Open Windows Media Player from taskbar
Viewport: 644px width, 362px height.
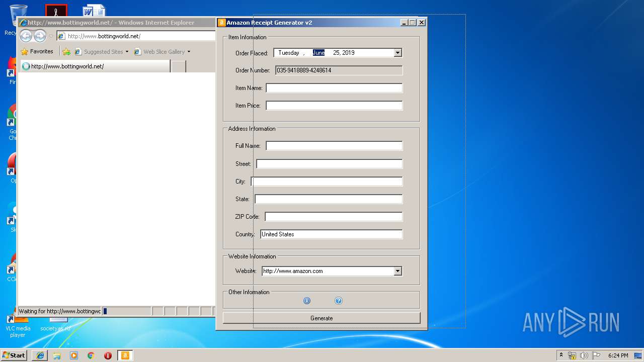point(74,355)
